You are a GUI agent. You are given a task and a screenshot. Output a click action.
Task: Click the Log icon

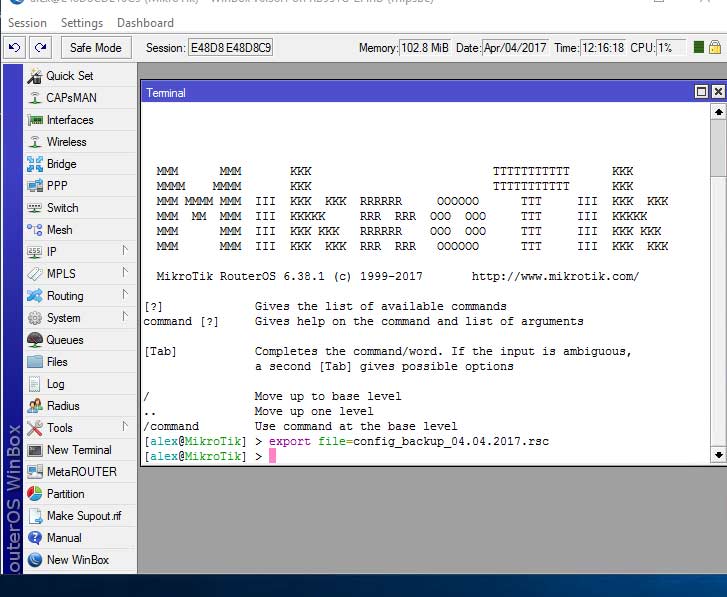tap(35, 384)
